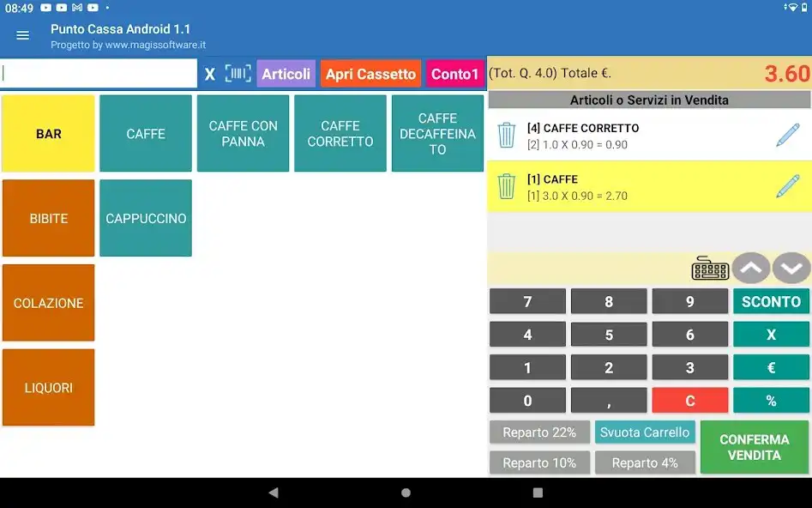Move selection down with the down chevron
Viewport: 812px width, 508px height.
[791, 268]
